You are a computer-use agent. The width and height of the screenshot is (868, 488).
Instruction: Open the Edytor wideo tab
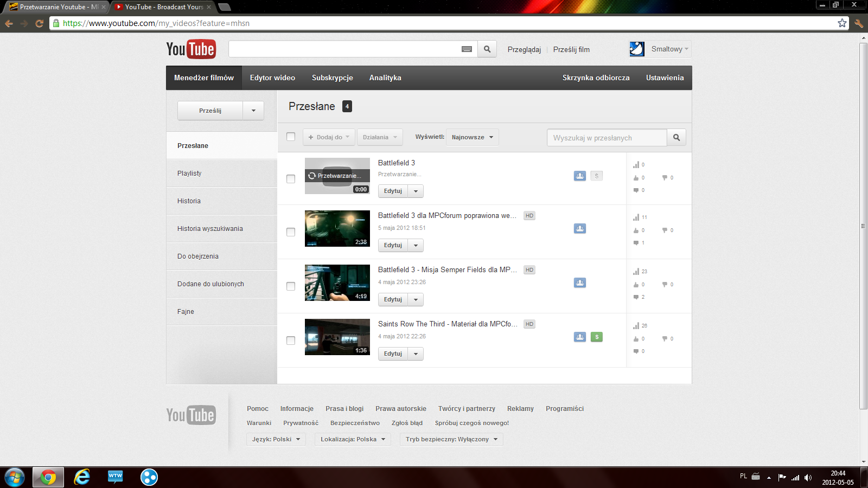click(272, 78)
